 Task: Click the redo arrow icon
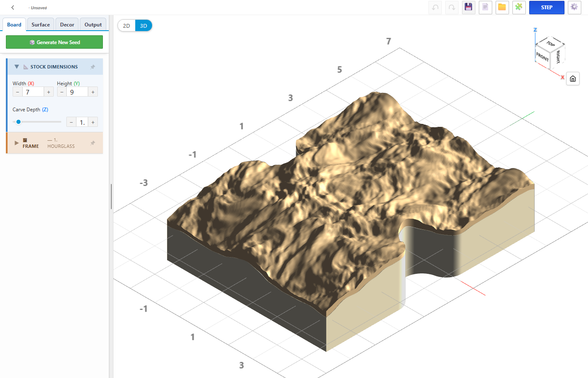tap(452, 8)
